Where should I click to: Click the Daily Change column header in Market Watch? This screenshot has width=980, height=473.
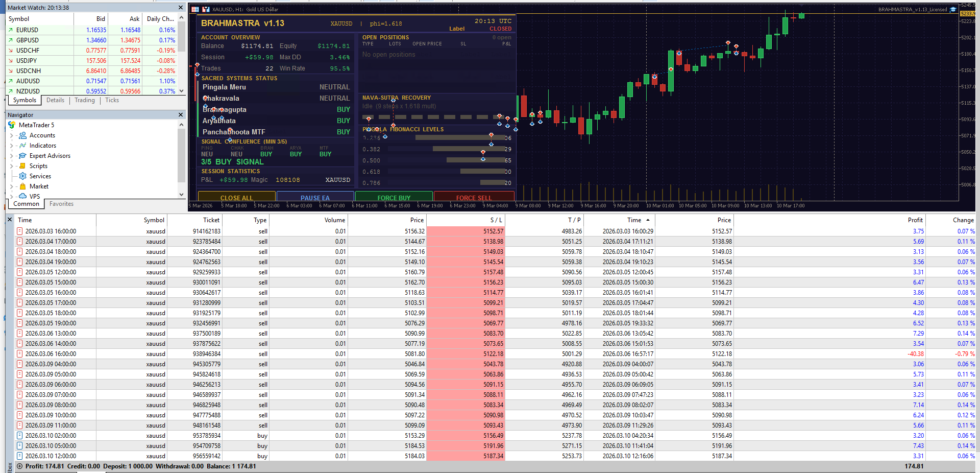160,19
